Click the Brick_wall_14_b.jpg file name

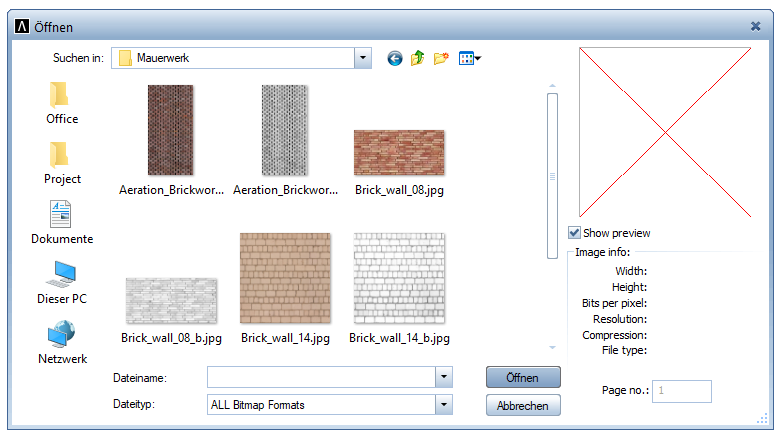click(x=399, y=338)
